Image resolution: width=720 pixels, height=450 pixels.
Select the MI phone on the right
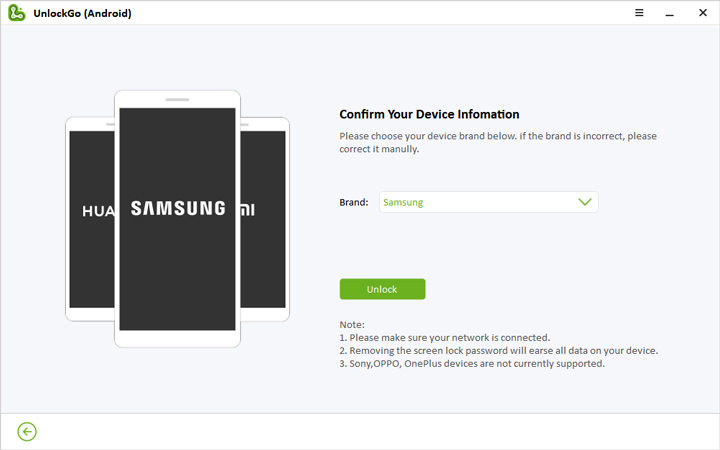263,218
